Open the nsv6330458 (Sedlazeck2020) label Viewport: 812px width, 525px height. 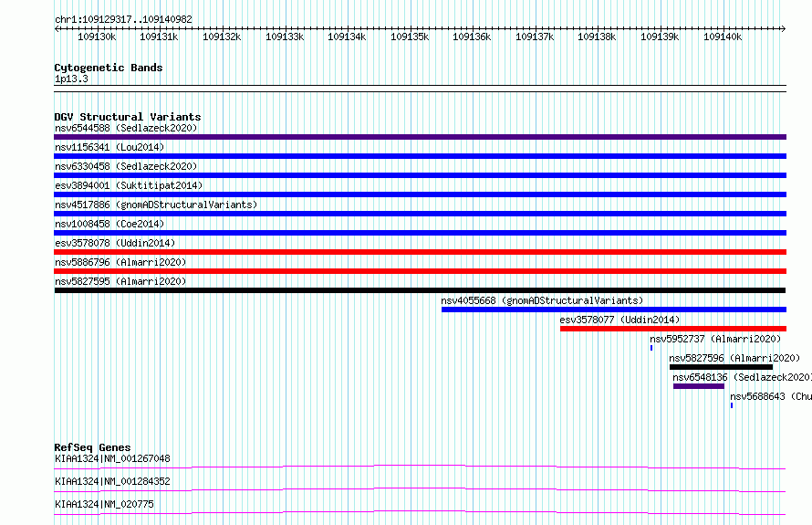[x=126, y=166]
